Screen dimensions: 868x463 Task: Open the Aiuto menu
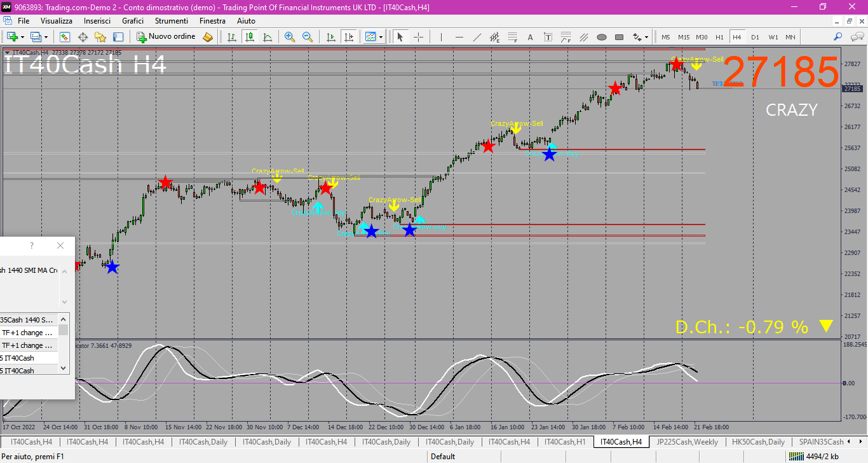(246, 21)
